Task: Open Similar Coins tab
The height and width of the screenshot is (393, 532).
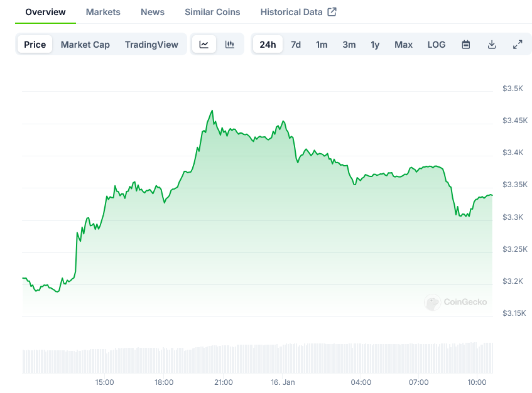Action: coord(212,12)
